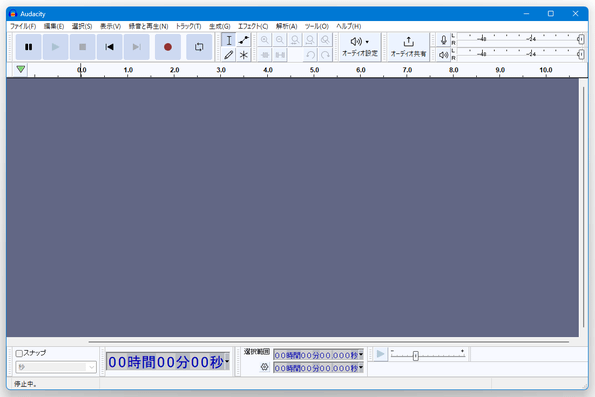Open selection start time format dropdown
This screenshot has width=595, height=397.
tap(360, 354)
